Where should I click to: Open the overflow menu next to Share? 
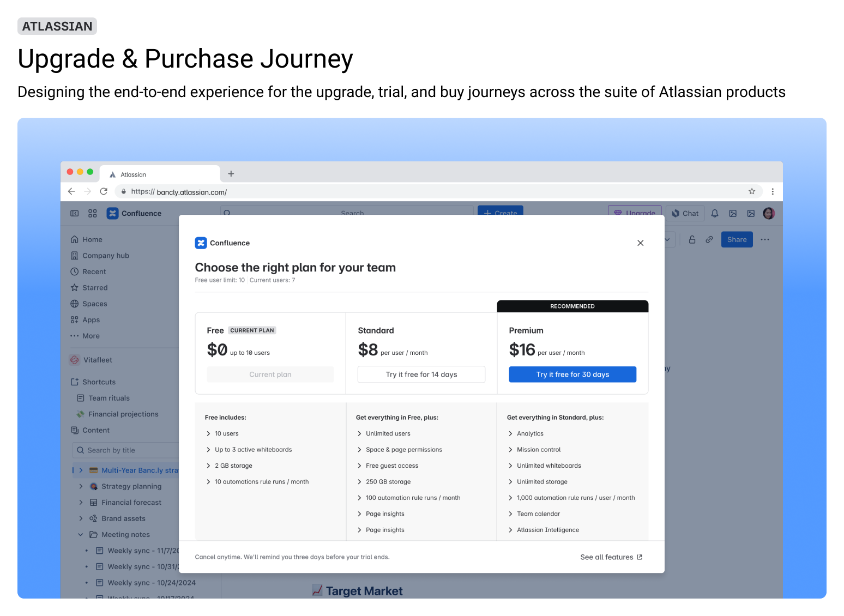point(765,239)
